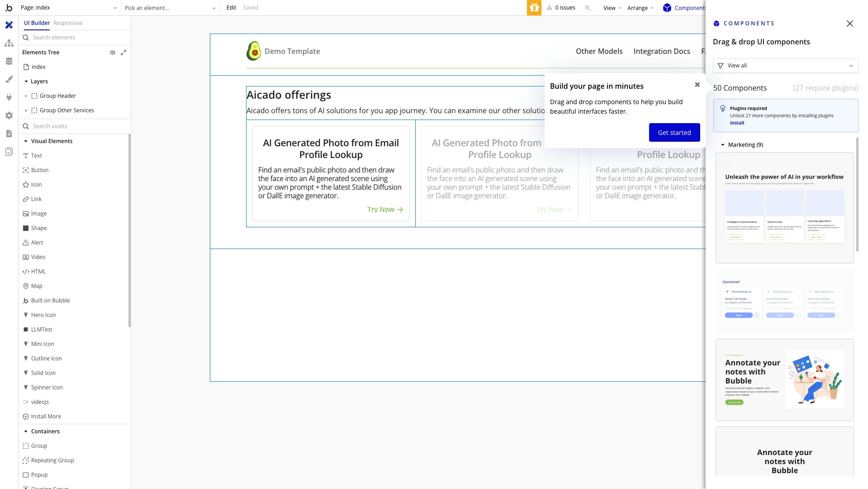Collapse the Marketing (9) components section
This screenshot has width=868, height=489.
(723, 144)
